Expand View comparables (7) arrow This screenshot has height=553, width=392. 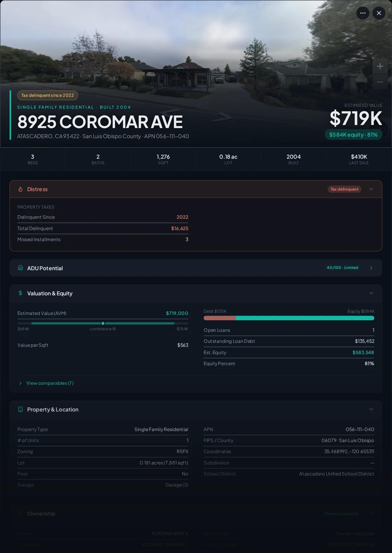[20, 383]
